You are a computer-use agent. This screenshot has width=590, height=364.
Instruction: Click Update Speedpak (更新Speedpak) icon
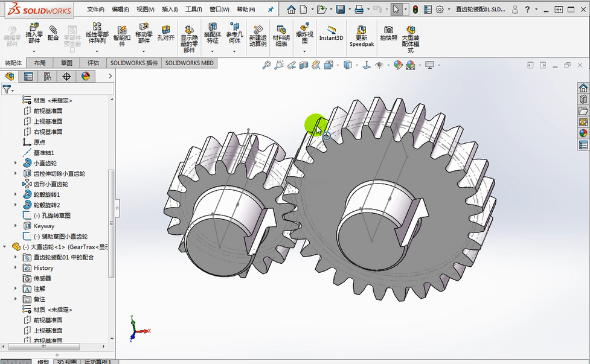pos(361,30)
